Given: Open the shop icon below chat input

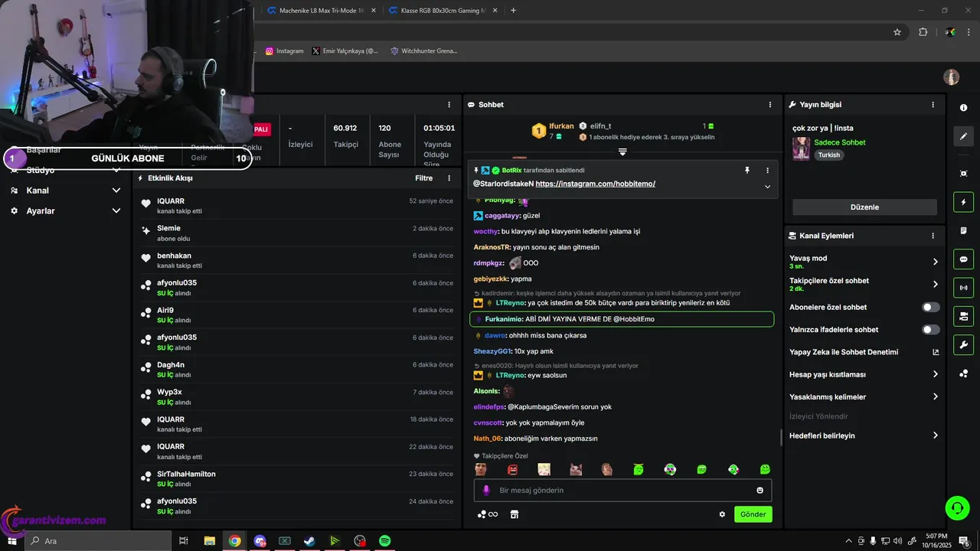Looking at the screenshot, I should 514,514.
